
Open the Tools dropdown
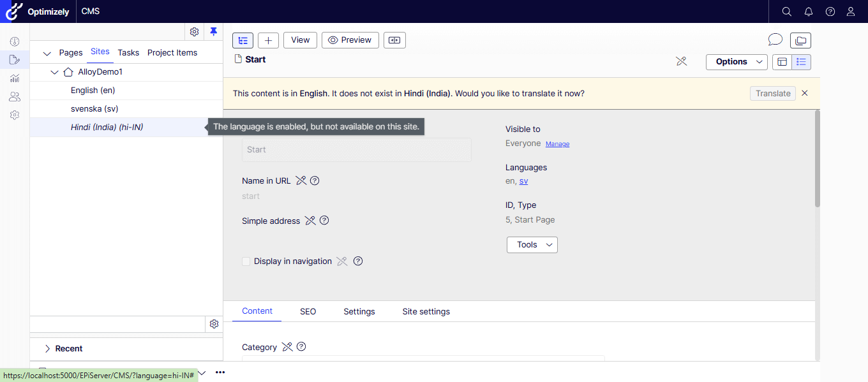coord(532,244)
